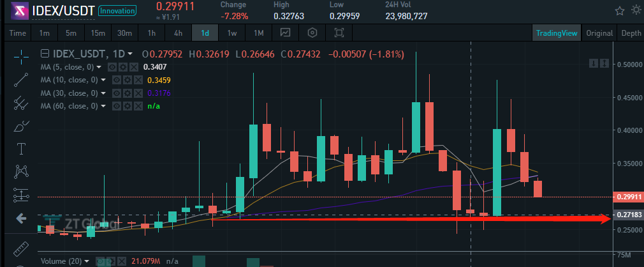644x267 pixels.
Task: Select the long/short position prediction tool
Action: 21,195
